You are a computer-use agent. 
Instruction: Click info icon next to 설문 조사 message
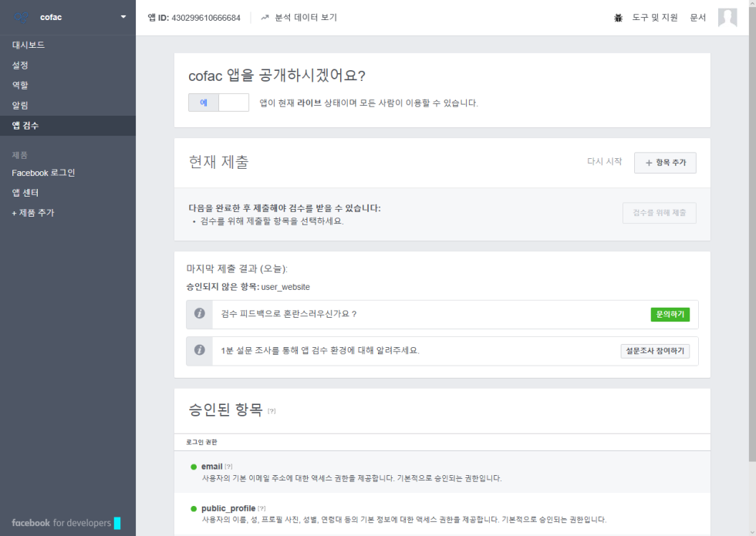[x=199, y=350]
